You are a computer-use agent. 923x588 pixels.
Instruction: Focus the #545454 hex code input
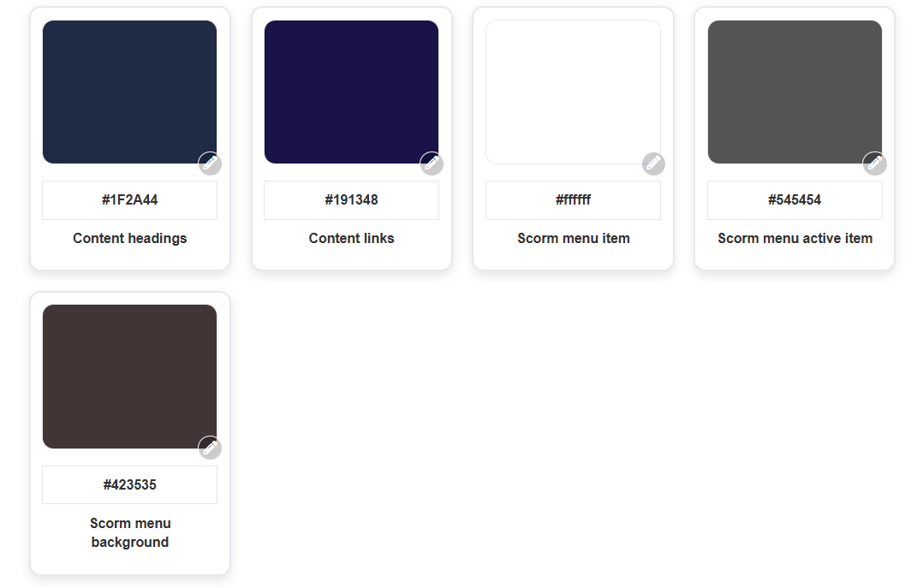pos(795,200)
